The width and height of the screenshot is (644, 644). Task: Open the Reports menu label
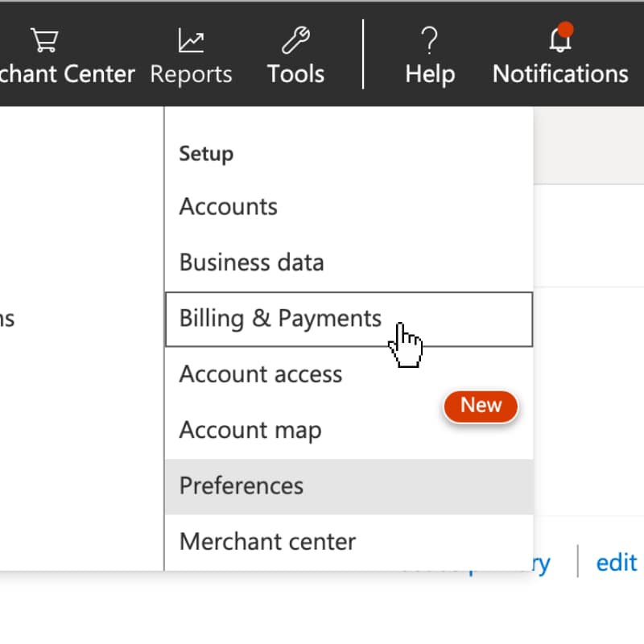tap(191, 74)
